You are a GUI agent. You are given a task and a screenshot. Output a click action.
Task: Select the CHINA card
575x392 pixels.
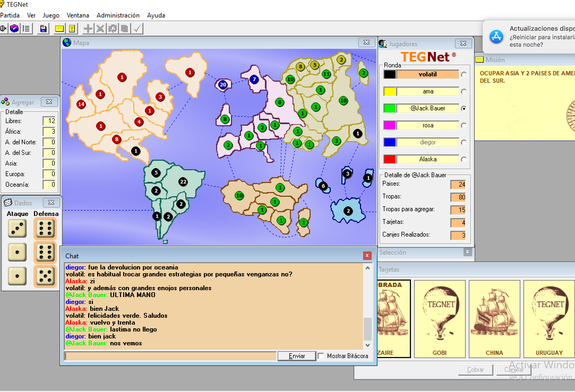(x=494, y=319)
